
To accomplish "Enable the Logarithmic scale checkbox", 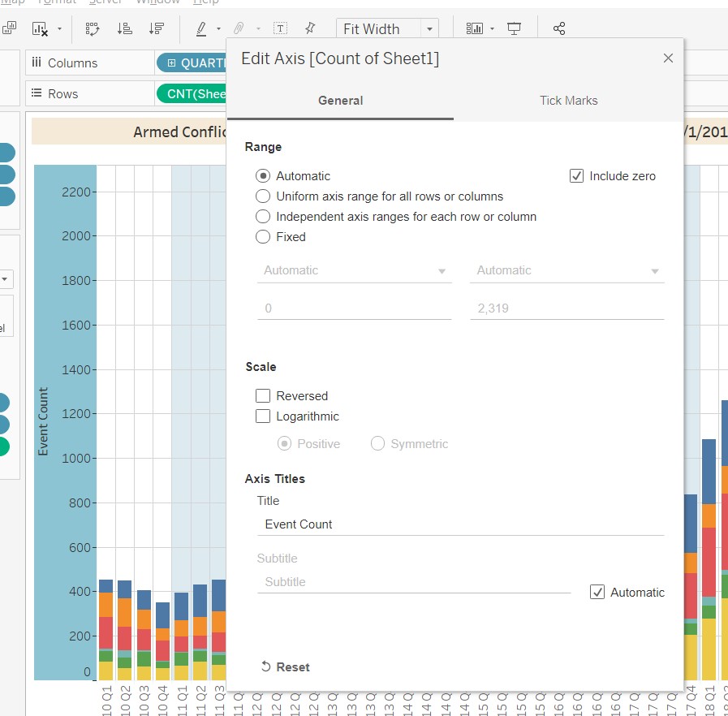I will coord(263,416).
